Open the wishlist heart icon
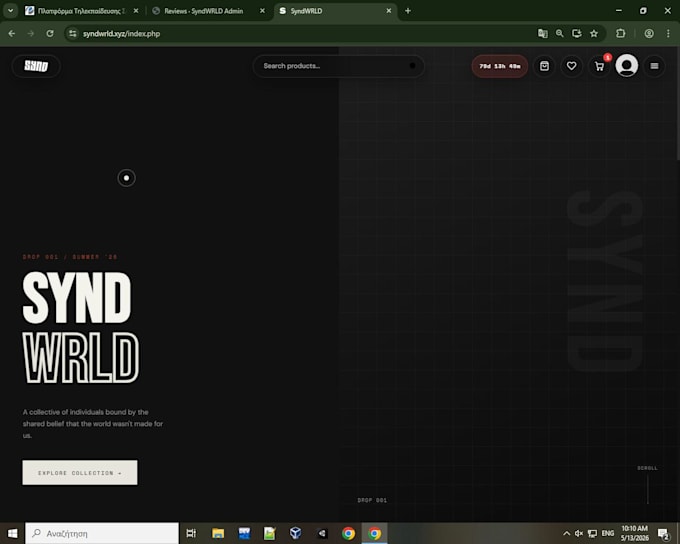Screen dimensions: 680x544 [x=572, y=66]
